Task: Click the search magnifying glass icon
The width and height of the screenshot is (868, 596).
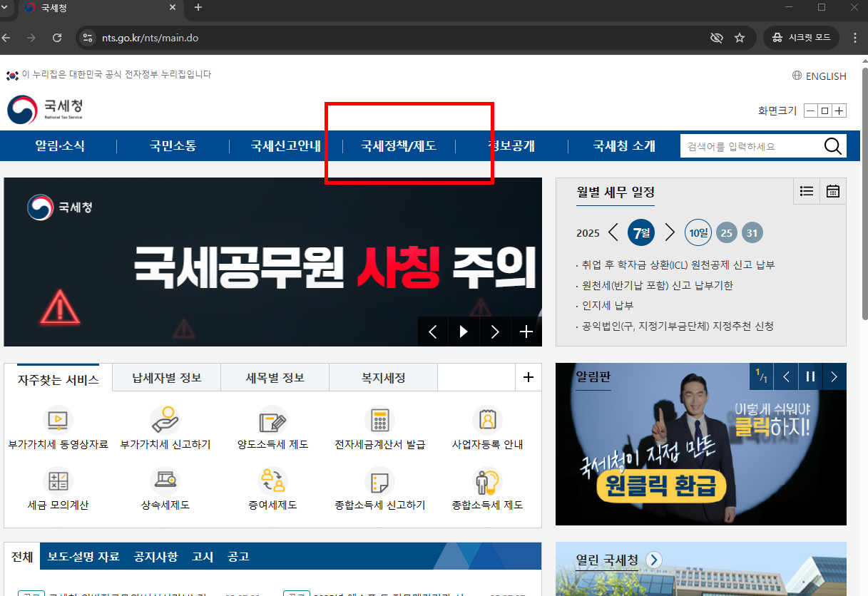Action: (832, 145)
